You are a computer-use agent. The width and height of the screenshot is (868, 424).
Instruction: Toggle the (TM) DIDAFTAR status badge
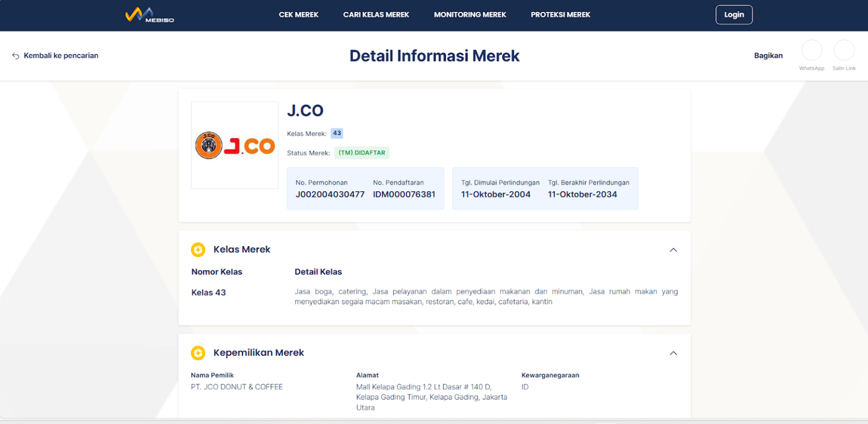pyautogui.click(x=362, y=152)
